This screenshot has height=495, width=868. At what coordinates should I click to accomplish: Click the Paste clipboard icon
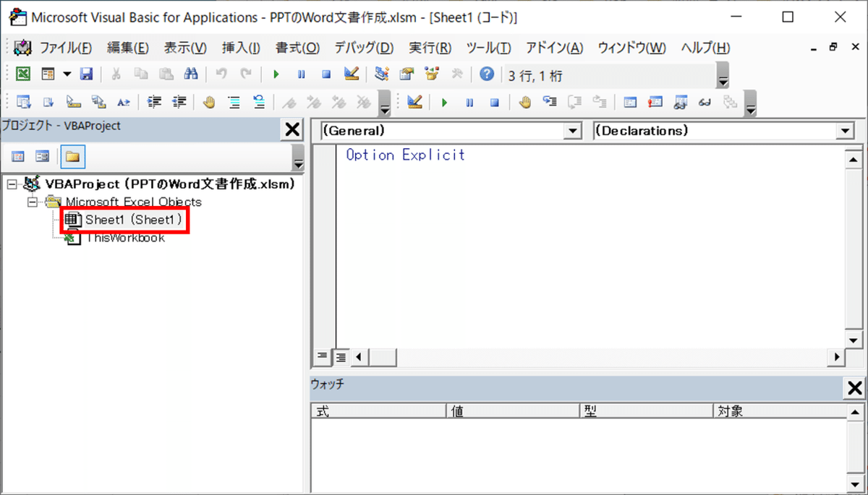click(x=166, y=74)
